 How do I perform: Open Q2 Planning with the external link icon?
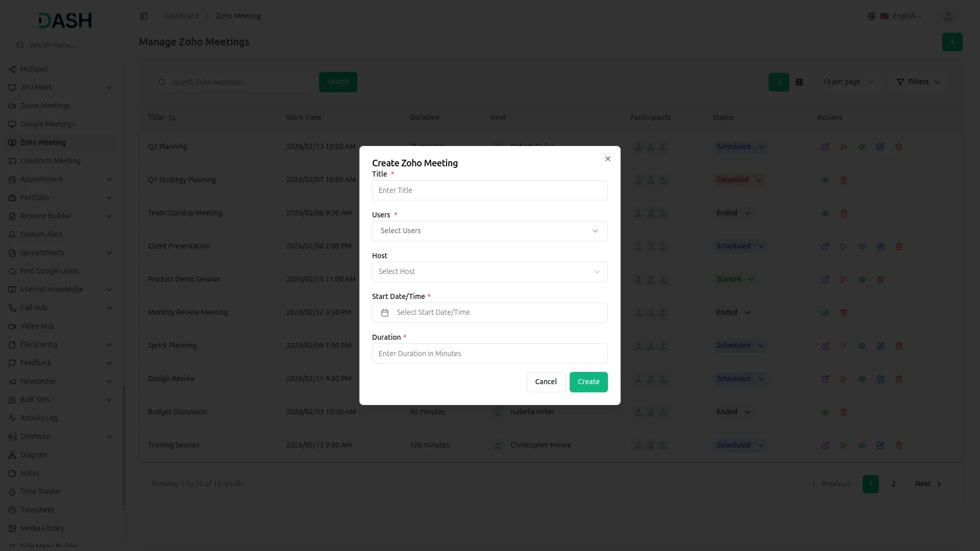[825, 147]
